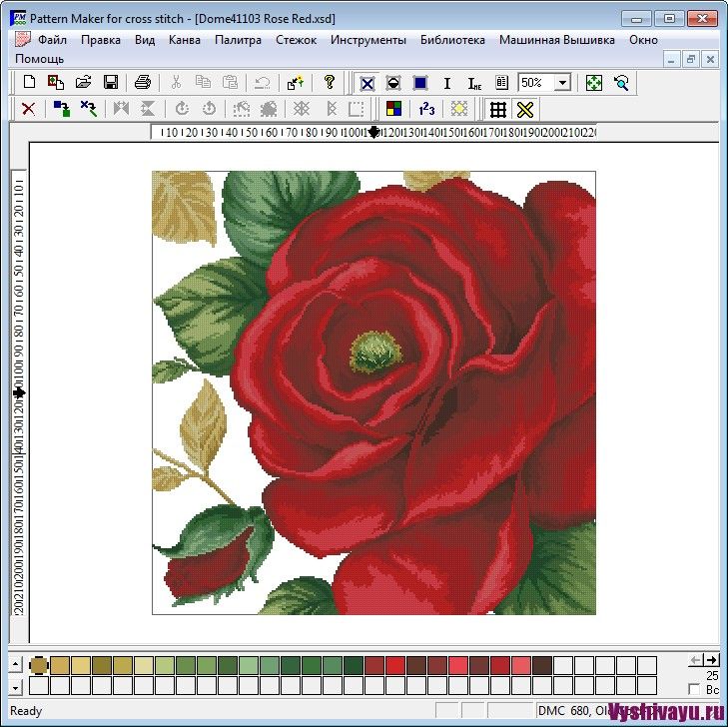Open the Палитра menu

point(238,40)
